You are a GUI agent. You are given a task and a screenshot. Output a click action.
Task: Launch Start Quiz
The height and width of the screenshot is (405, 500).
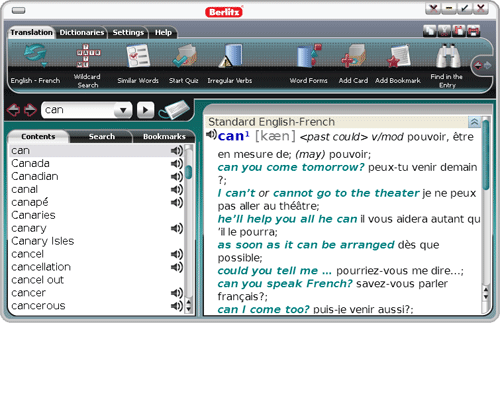pyautogui.click(x=184, y=63)
